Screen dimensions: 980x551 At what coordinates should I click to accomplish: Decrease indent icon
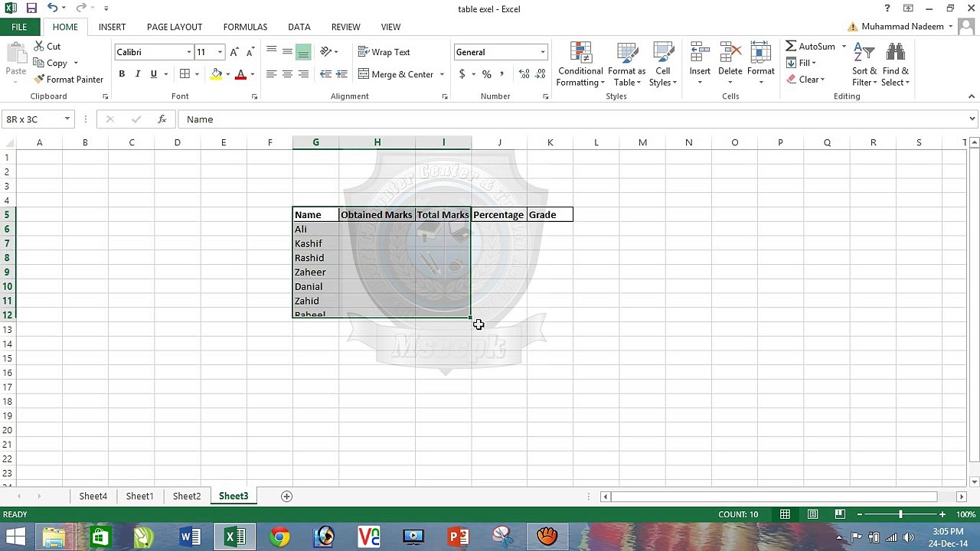tap(325, 74)
